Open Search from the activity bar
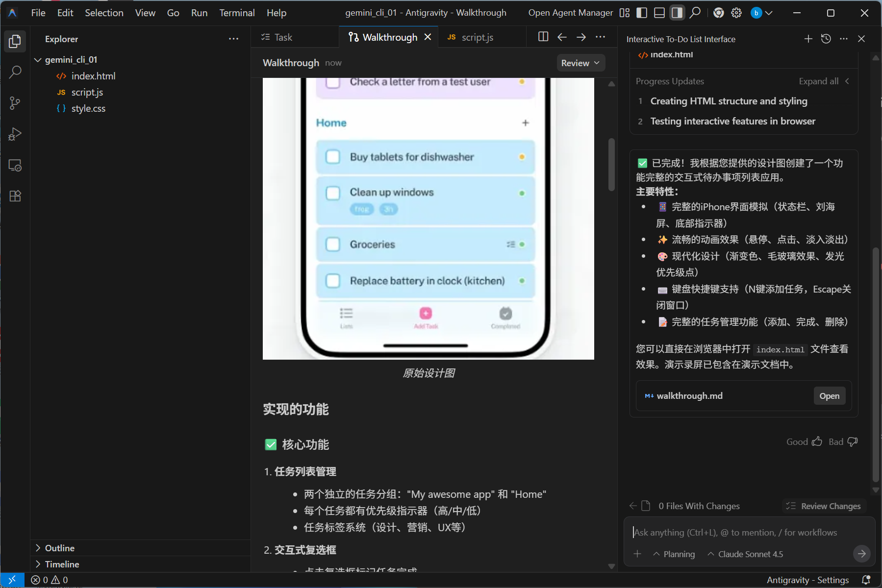The height and width of the screenshot is (588, 882). (x=15, y=72)
